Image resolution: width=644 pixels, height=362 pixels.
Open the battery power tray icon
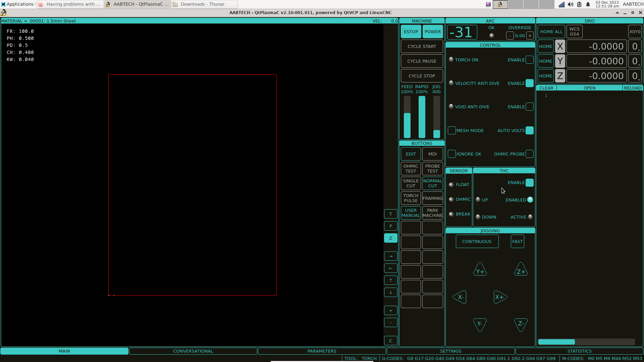pos(579,4)
